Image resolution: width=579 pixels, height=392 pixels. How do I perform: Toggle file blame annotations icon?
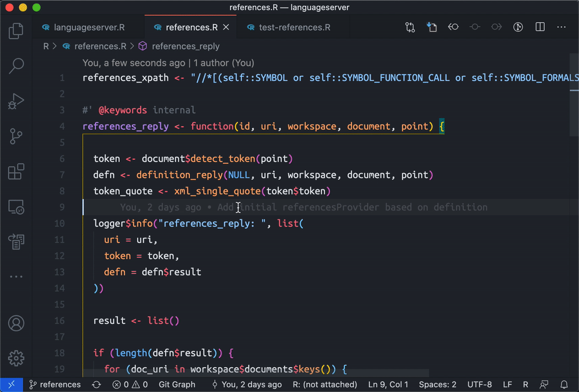click(x=518, y=27)
